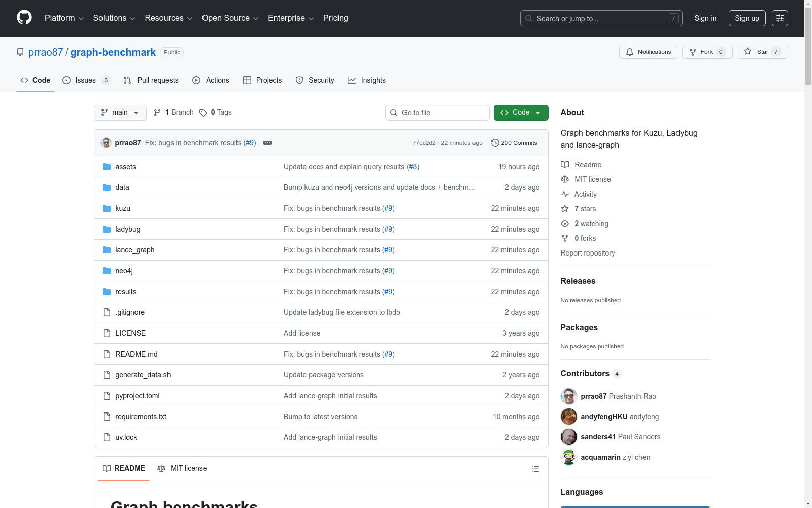This screenshot has height=508, width=812.
Task: Open the README.md file
Action: pos(137,354)
